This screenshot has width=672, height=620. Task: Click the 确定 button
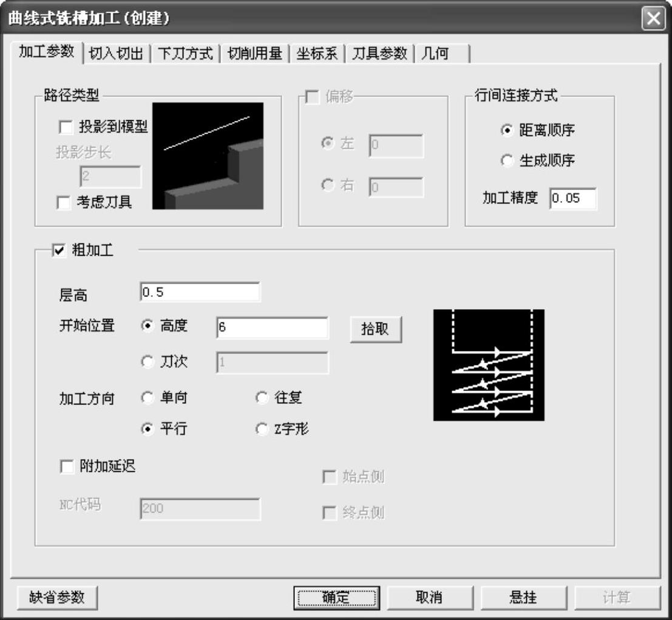pyautogui.click(x=336, y=598)
